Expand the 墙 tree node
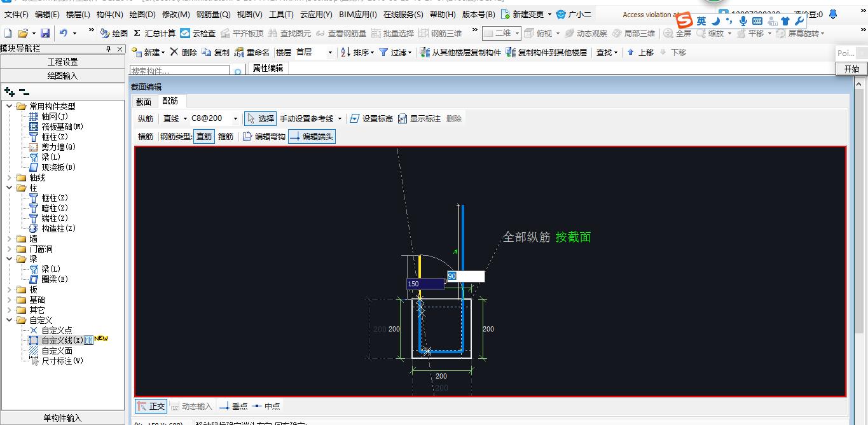 (9, 239)
